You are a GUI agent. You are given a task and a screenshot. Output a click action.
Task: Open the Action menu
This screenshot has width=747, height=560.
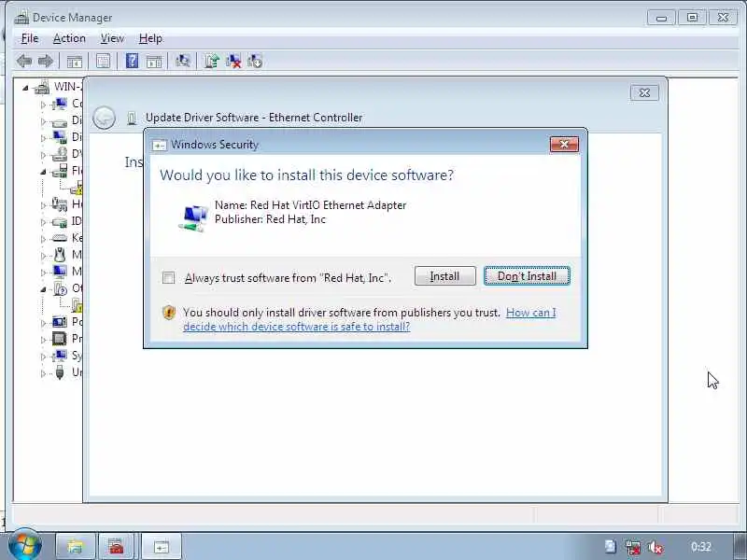coord(69,38)
